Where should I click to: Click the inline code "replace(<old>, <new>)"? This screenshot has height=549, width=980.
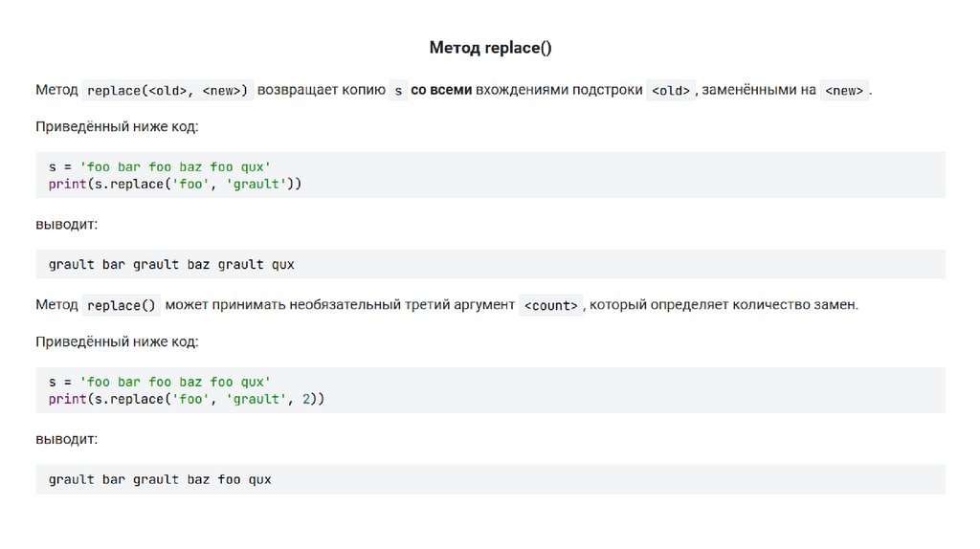click(167, 91)
